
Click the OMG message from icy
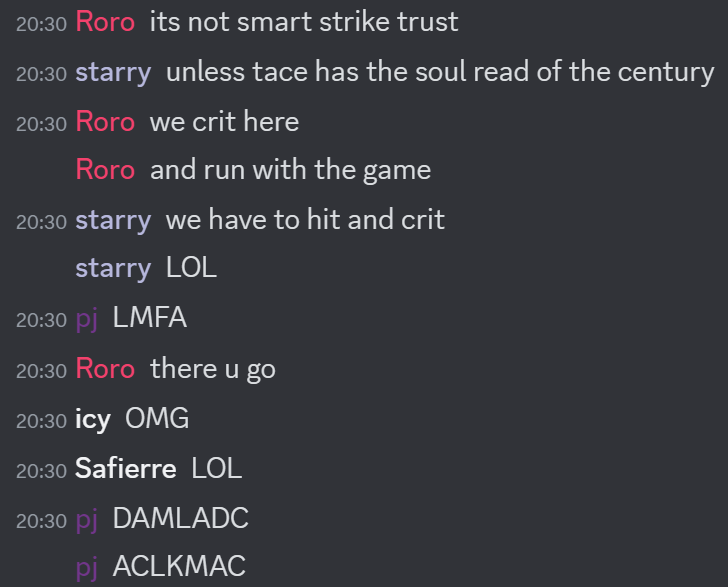[x=157, y=418]
